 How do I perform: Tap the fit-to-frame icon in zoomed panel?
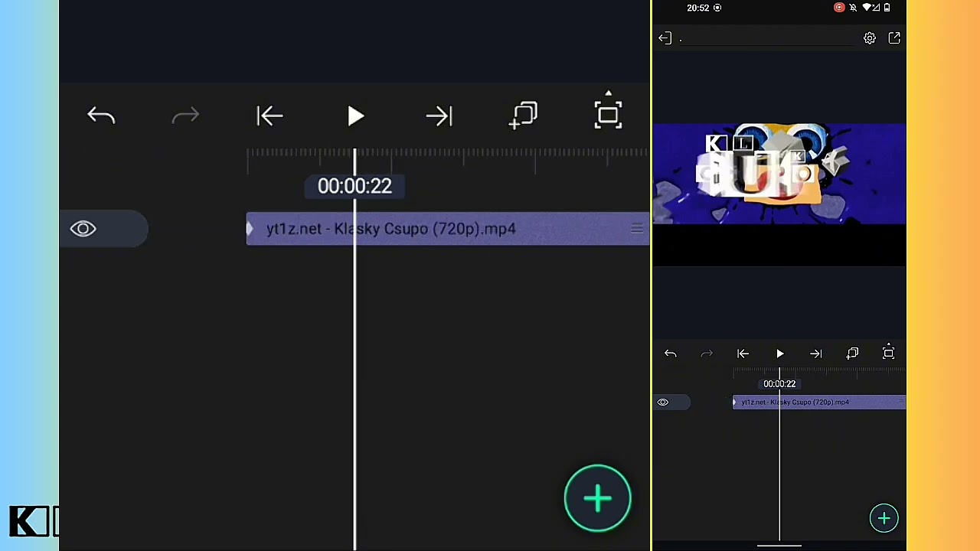point(609,112)
